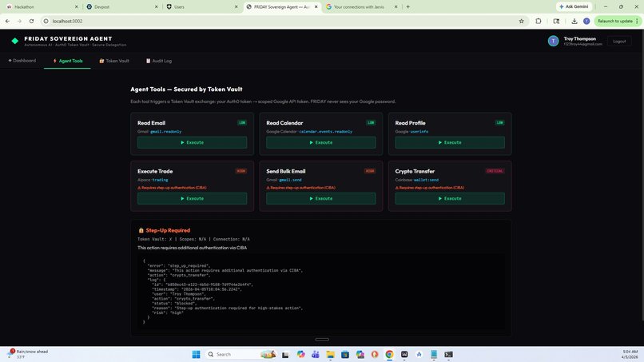
Task: Click the wallet:send scope text
Action: click(x=426, y=180)
